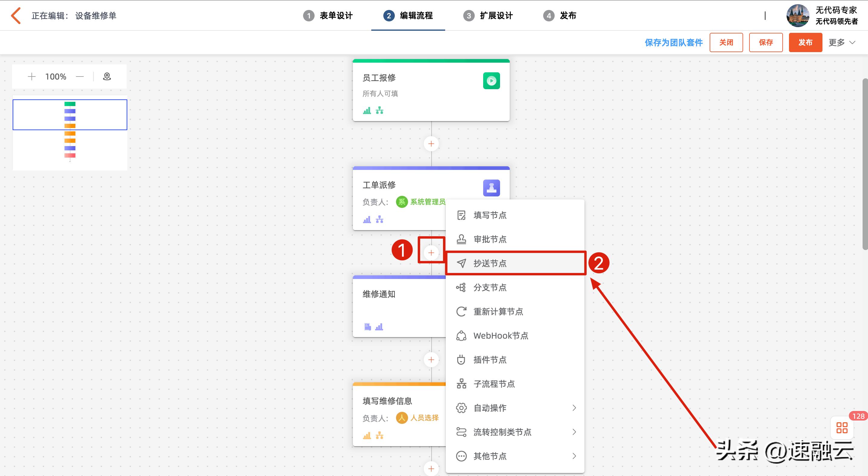Viewport: 868px width, 476px height.
Task: Select the green play icon on 员工报修 card
Action: (x=491, y=80)
